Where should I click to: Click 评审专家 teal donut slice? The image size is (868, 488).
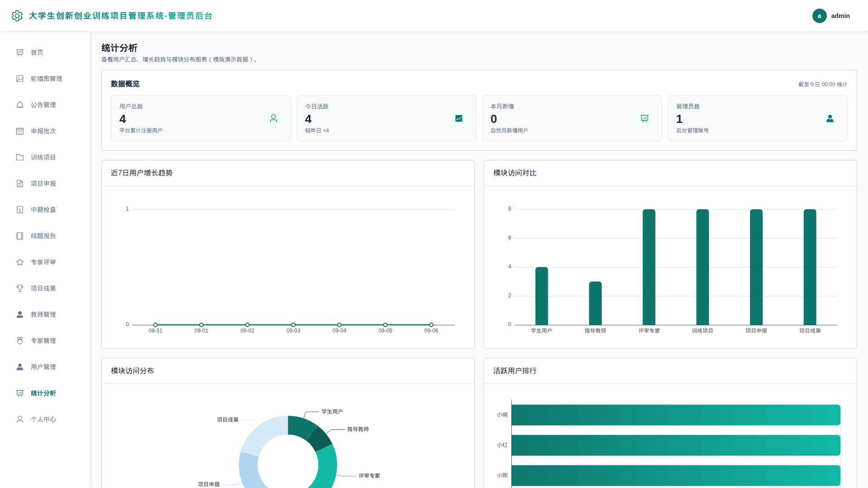click(326, 468)
